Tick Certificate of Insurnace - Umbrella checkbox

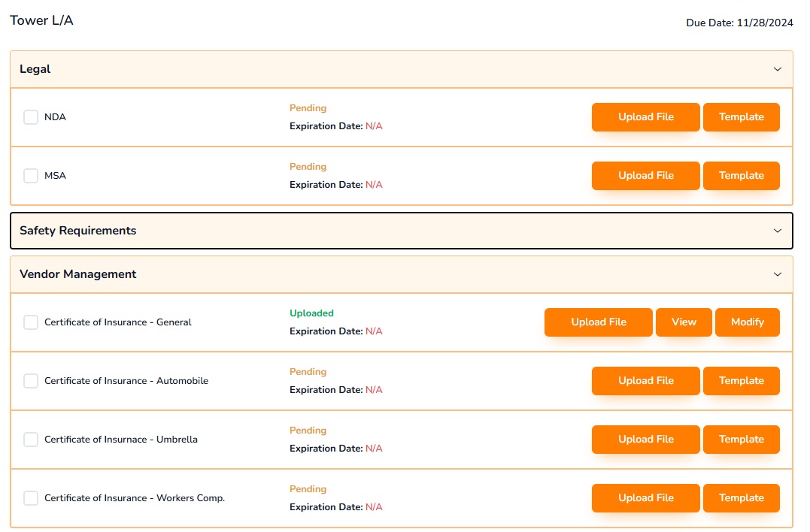(x=30, y=439)
